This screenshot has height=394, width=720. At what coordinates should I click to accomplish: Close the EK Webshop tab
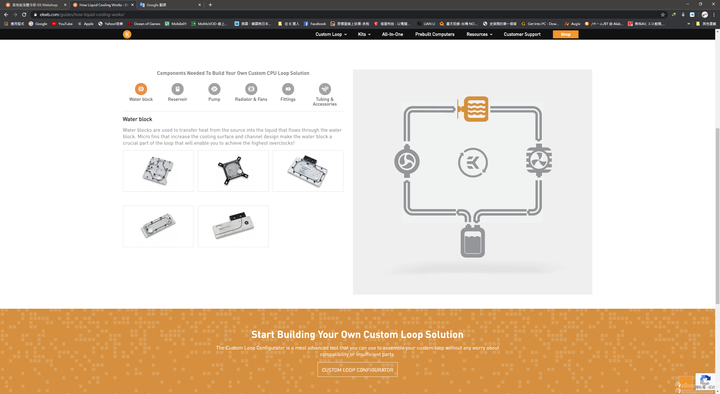(65, 5)
